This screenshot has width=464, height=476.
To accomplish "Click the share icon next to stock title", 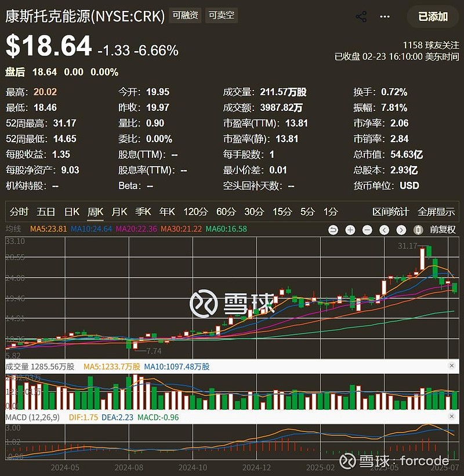I will tap(361, 16).
